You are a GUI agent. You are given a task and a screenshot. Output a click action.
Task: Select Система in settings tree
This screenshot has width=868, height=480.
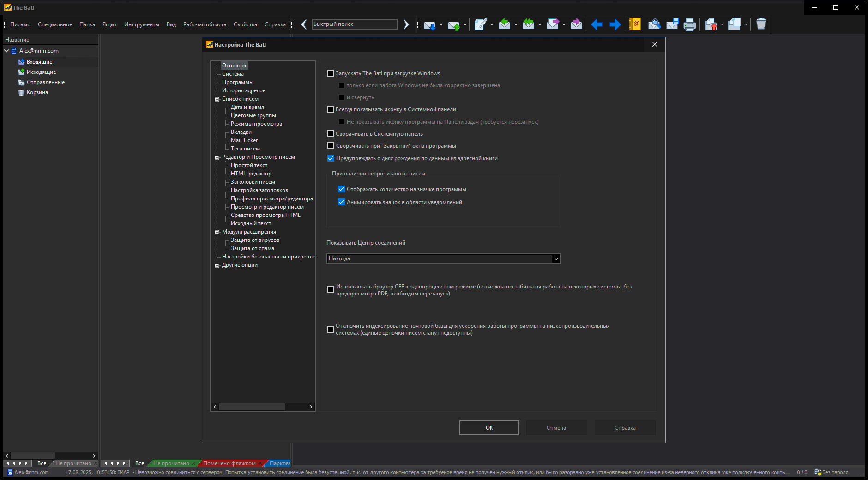(x=233, y=74)
